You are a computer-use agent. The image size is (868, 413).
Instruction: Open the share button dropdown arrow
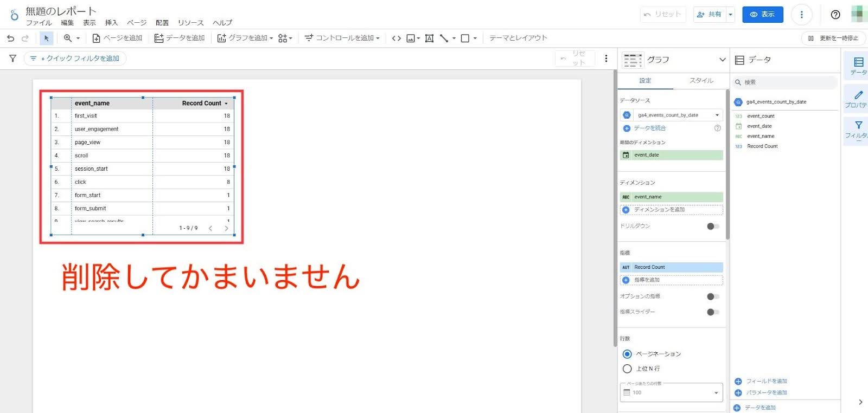pyautogui.click(x=731, y=15)
